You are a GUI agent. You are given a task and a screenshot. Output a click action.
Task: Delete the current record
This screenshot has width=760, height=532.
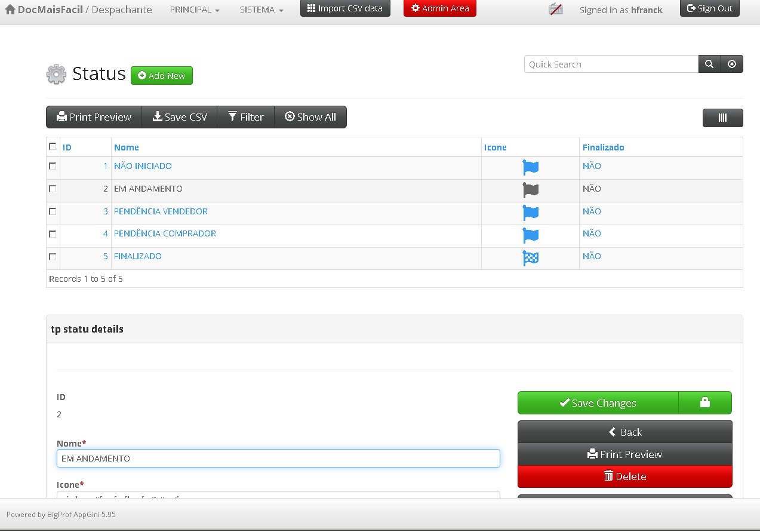point(625,476)
